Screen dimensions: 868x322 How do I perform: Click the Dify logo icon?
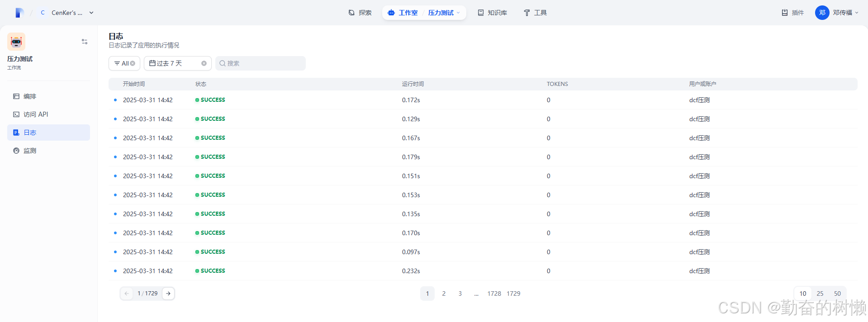[x=19, y=13]
